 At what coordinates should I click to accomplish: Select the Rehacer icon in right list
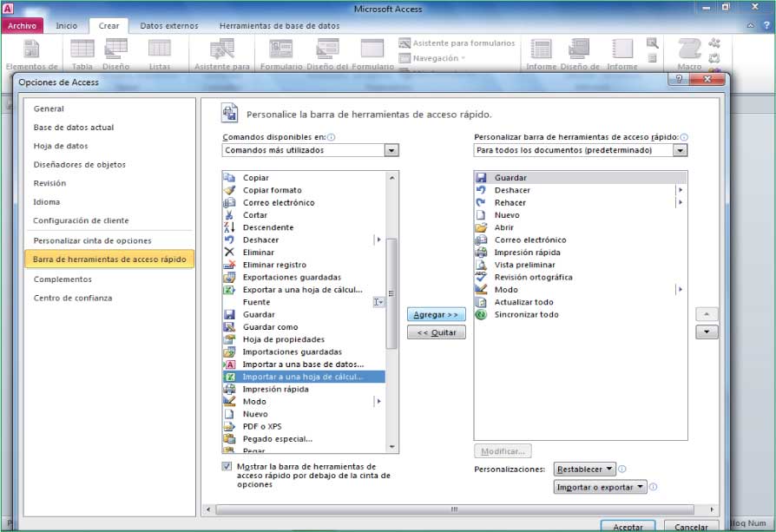coord(481,202)
